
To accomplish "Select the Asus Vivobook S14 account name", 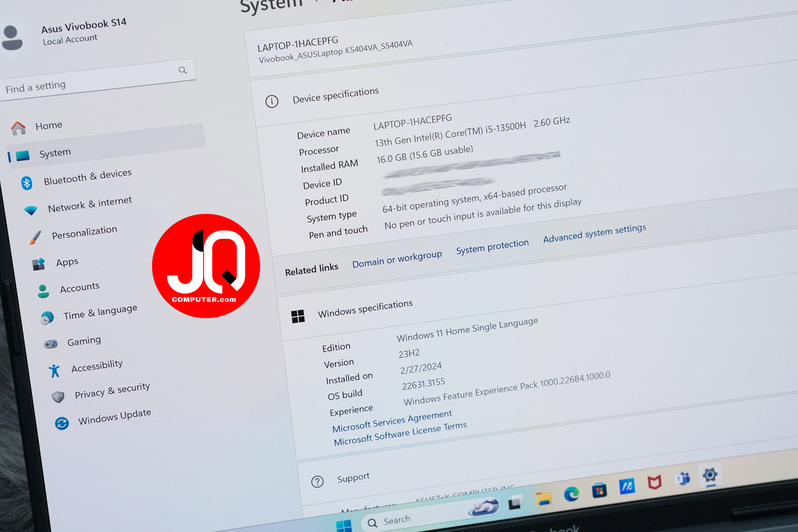I will (x=84, y=26).
